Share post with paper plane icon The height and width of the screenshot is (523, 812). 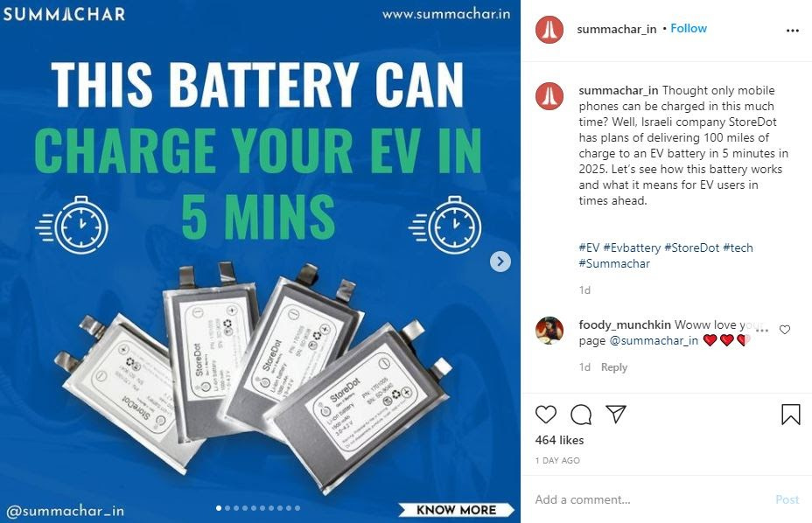point(616,414)
